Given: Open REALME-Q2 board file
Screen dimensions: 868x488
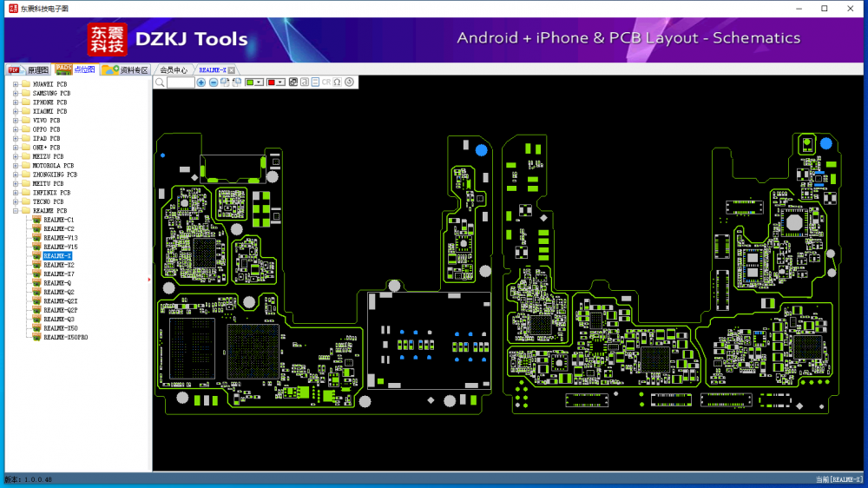Looking at the screenshot, I should click(58, 292).
